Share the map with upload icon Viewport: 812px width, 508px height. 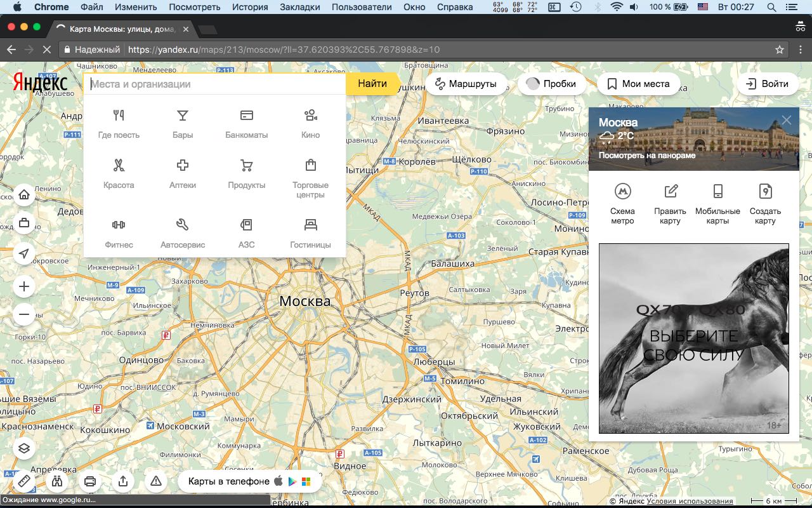123,481
